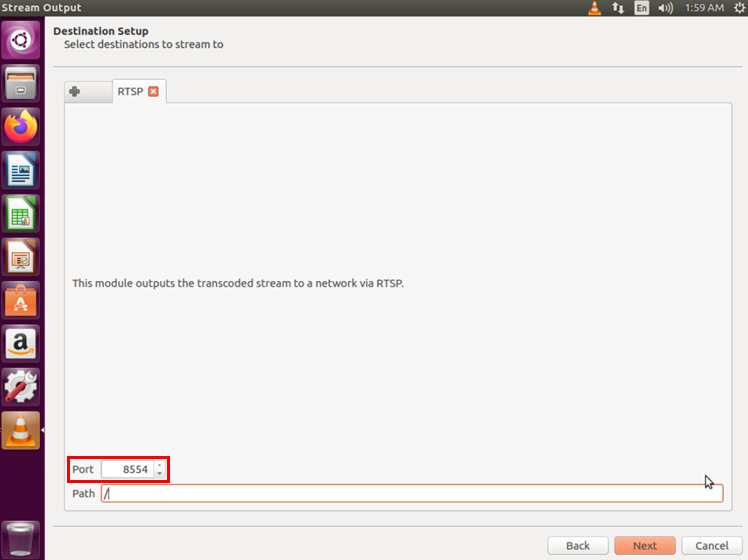The height and width of the screenshot is (560, 748).
Task: Open sound volume indicator in top panel
Action: [x=665, y=8]
